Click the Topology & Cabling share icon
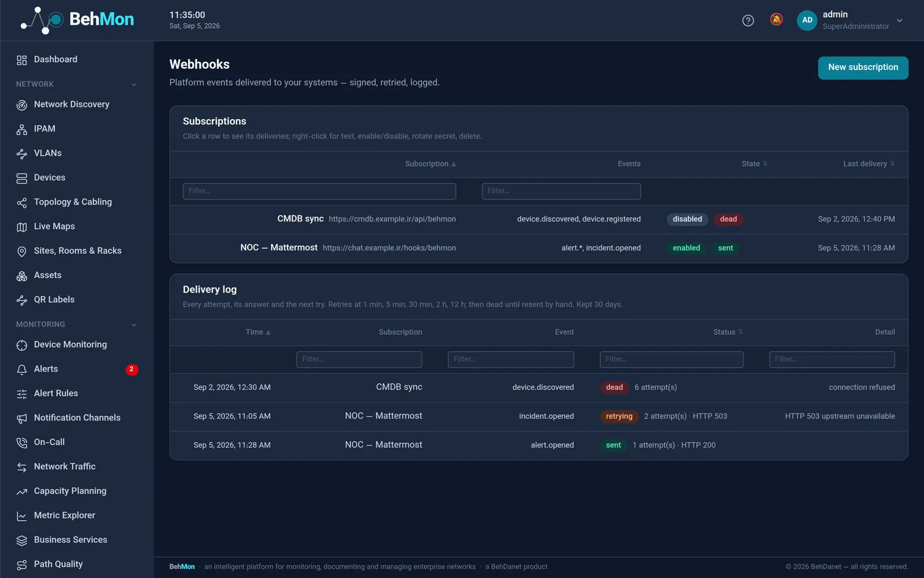The width and height of the screenshot is (924, 578). (x=22, y=203)
